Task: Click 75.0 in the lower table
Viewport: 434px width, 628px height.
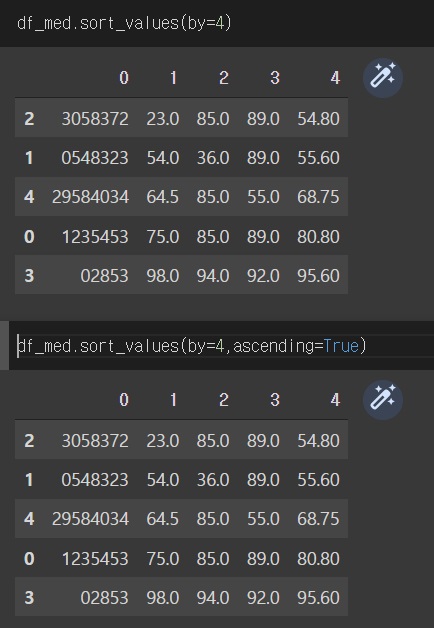Action: [x=163, y=558]
